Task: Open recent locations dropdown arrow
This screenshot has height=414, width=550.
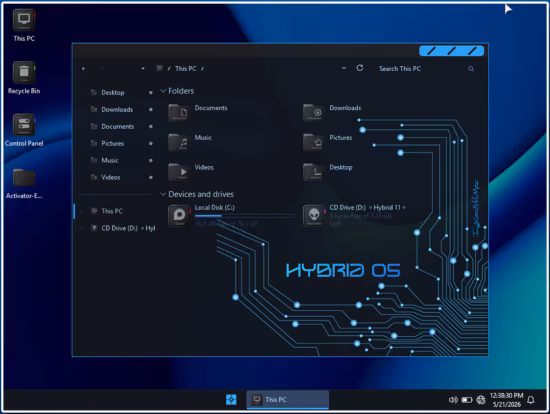Action: coord(143,68)
